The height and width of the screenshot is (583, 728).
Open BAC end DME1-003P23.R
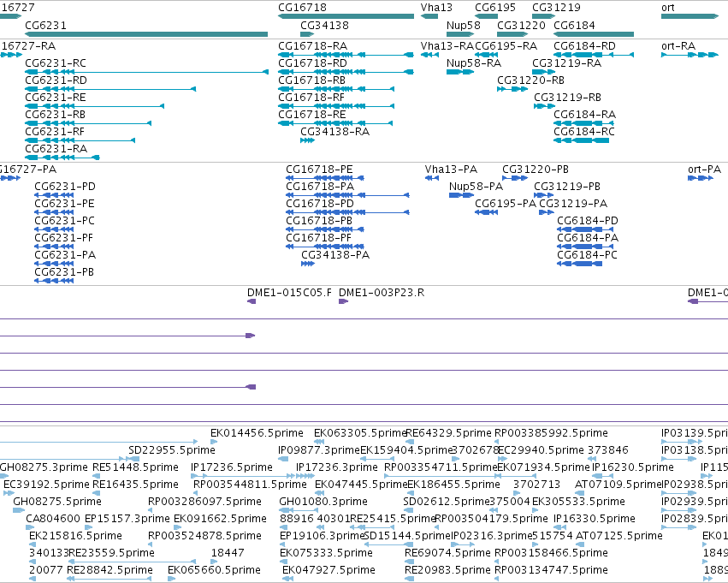point(344,301)
